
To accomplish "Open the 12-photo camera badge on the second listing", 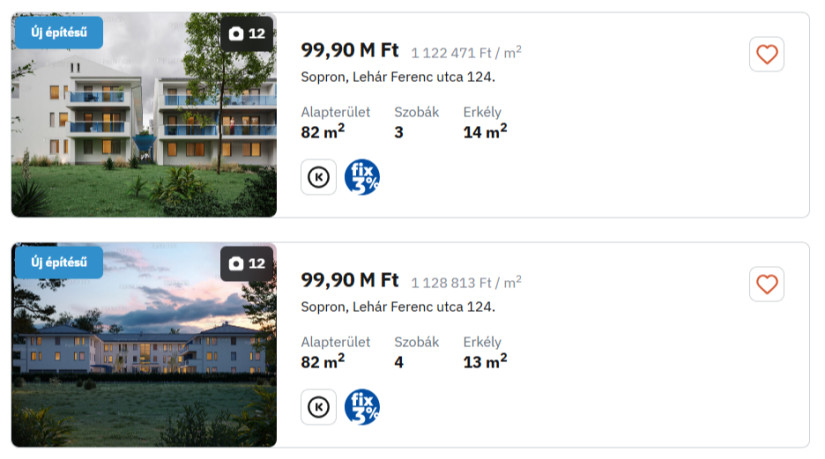I will click(247, 263).
